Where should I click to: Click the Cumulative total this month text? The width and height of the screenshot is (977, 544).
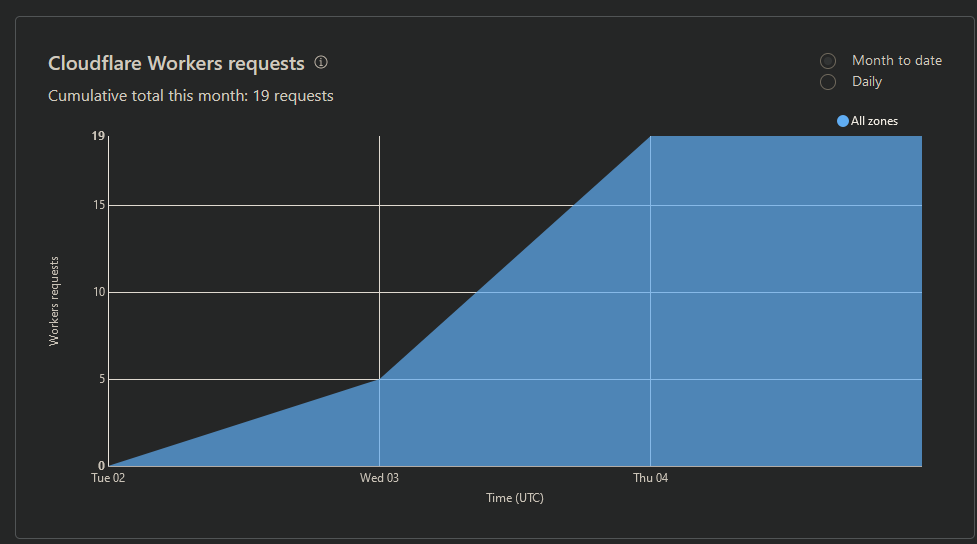pos(191,96)
